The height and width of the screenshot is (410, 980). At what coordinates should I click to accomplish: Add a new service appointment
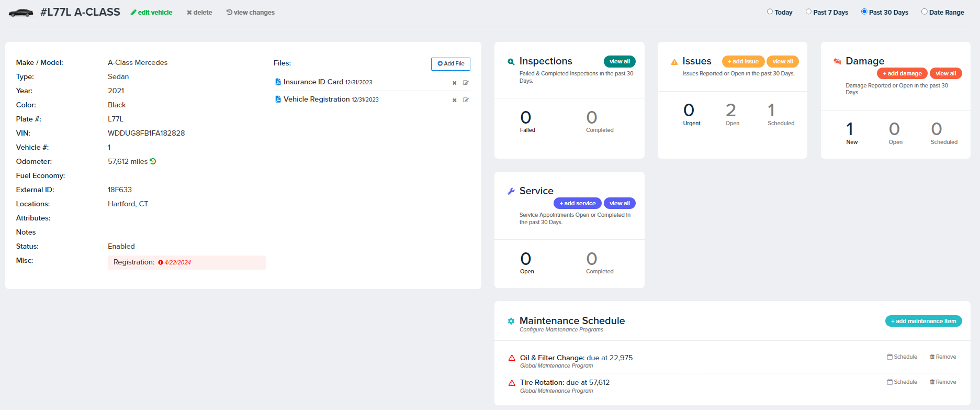click(577, 203)
